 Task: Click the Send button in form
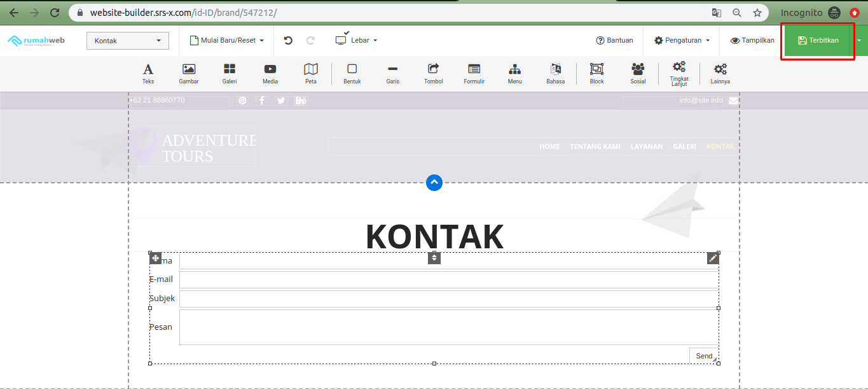[704, 356]
